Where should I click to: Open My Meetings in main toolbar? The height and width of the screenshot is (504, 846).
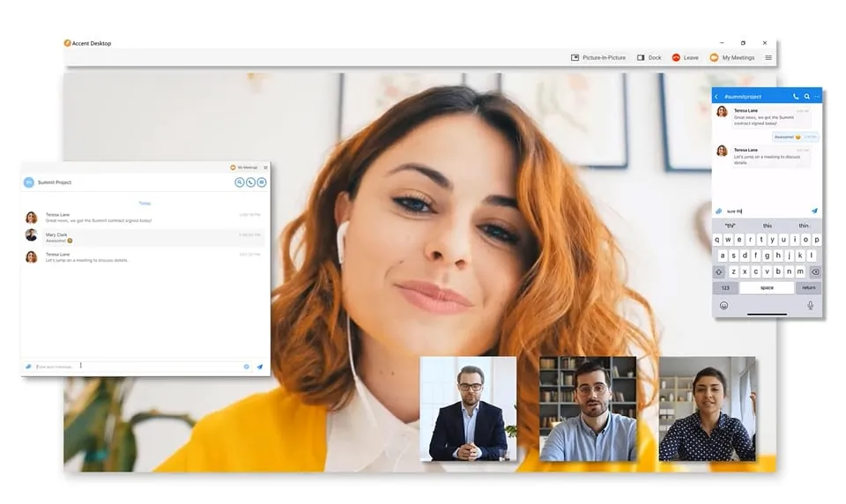pos(732,58)
